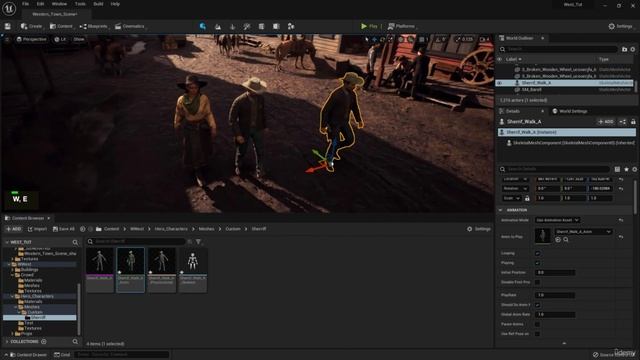Open the viewport Show menu
Screen dimensions: 640x360
click(x=79, y=39)
